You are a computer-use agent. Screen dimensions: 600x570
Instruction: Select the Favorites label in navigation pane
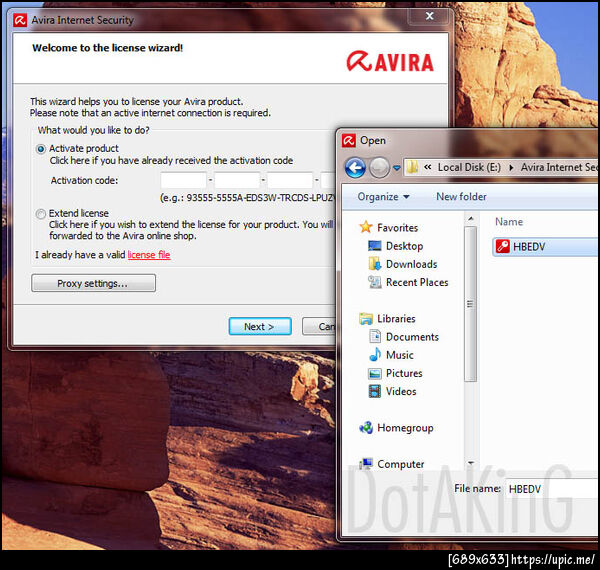pos(398,228)
